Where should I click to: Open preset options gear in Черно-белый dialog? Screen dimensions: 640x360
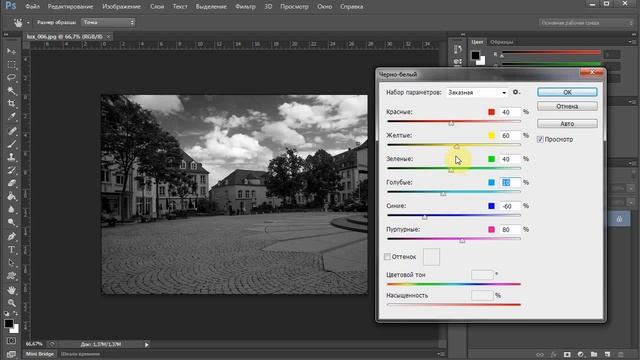[x=516, y=92]
